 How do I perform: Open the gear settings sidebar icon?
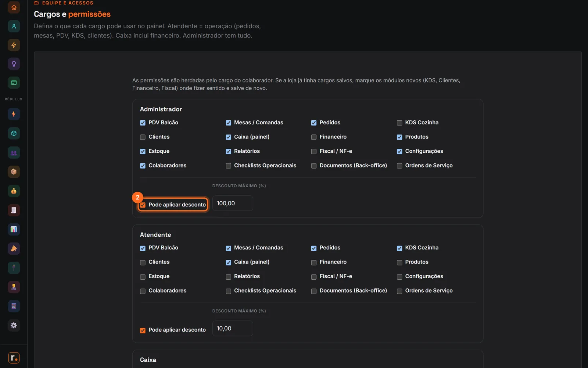coord(14,325)
